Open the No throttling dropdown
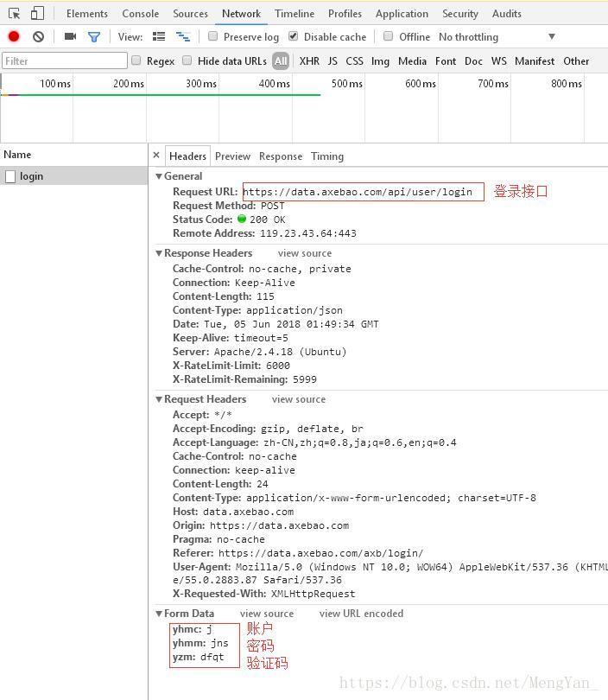Viewport: 608px width, 700px height. [497, 37]
